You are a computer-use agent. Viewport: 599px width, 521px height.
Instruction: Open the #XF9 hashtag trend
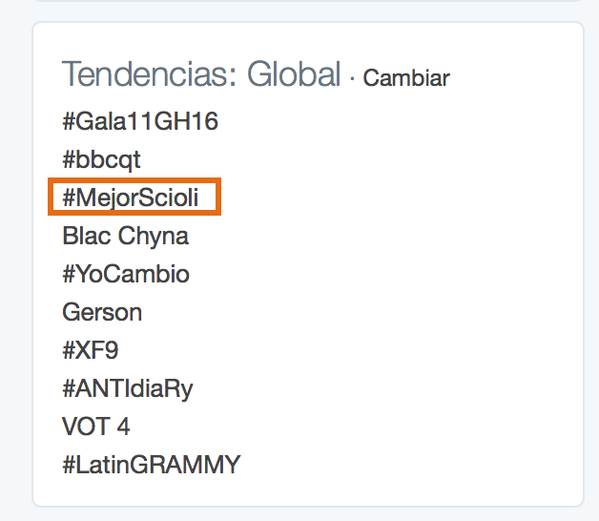coord(90,350)
